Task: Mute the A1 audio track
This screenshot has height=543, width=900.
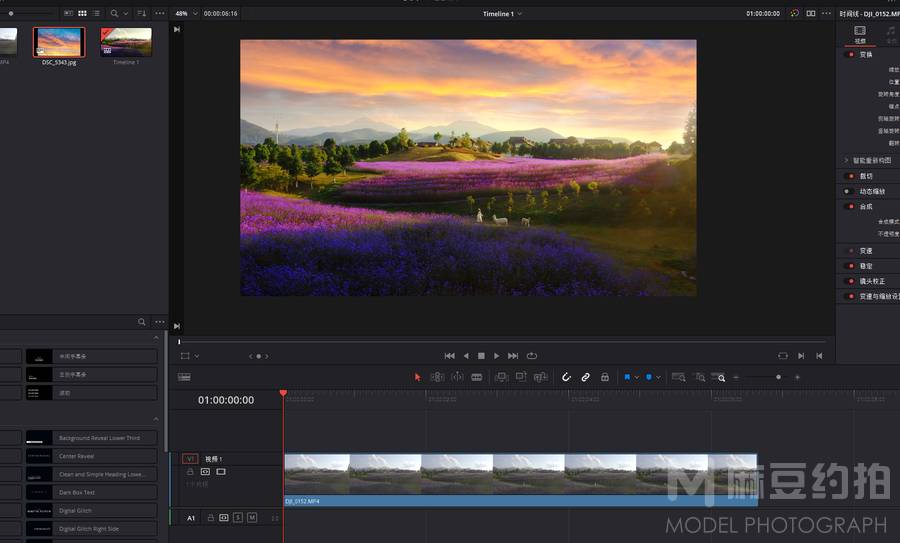Action: pyautogui.click(x=252, y=518)
